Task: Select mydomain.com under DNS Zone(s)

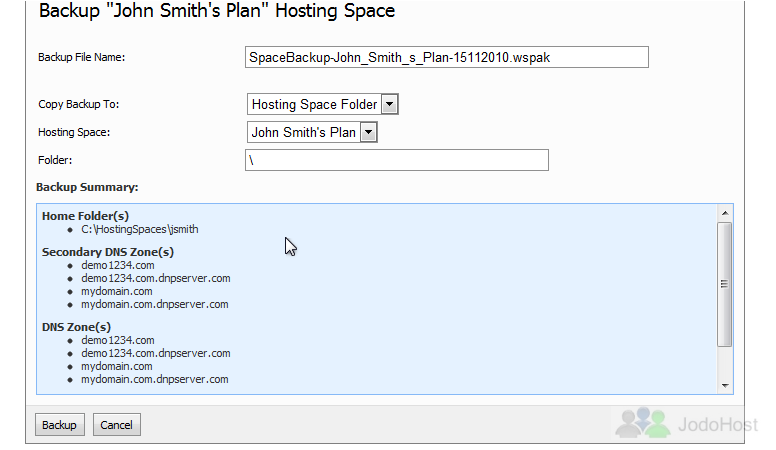Action: pyautogui.click(x=117, y=366)
